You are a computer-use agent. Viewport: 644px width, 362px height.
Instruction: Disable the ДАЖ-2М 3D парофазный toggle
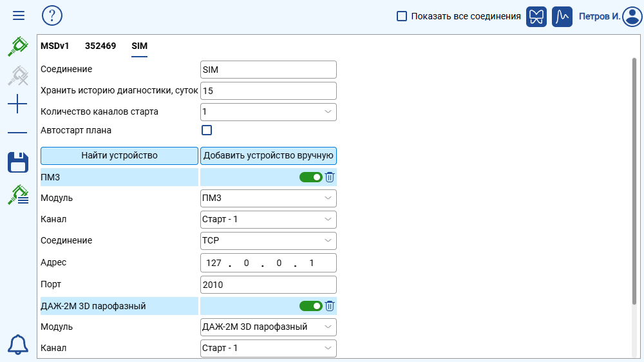310,306
